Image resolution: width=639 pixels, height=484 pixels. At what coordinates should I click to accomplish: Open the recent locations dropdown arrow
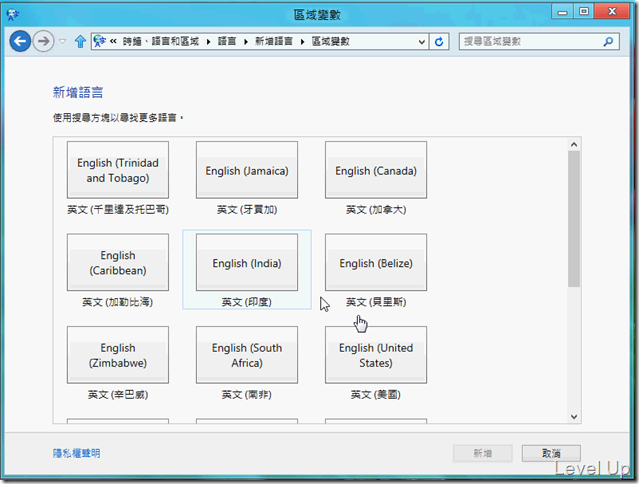[x=62, y=41]
